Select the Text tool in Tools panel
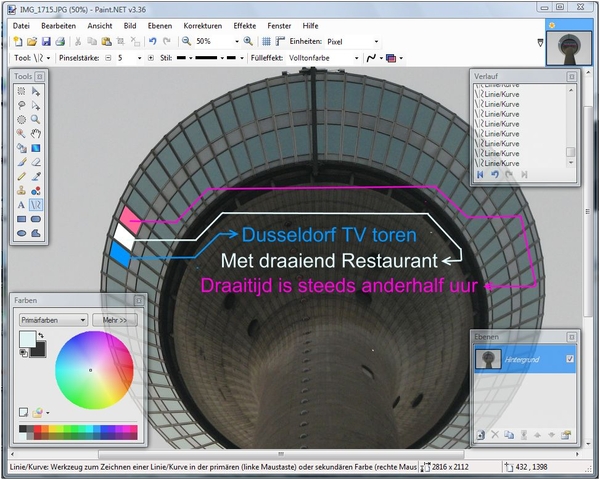 coord(22,204)
